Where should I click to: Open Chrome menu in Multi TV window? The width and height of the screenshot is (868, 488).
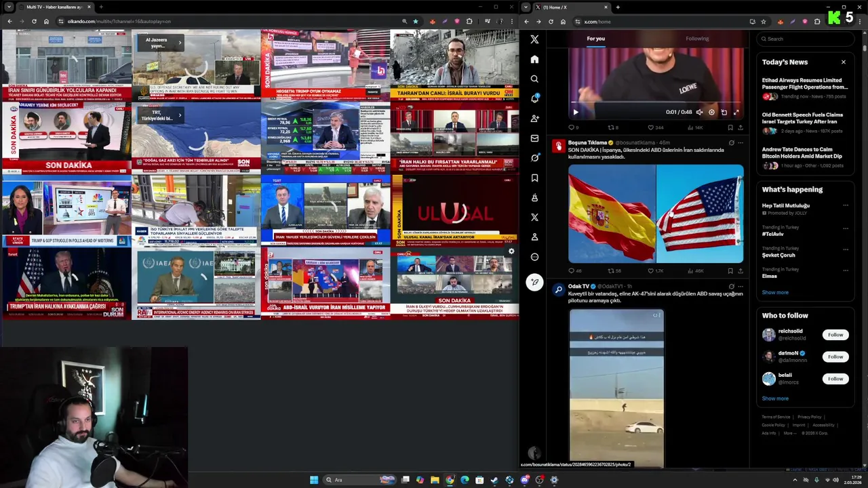tap(512, 21)
